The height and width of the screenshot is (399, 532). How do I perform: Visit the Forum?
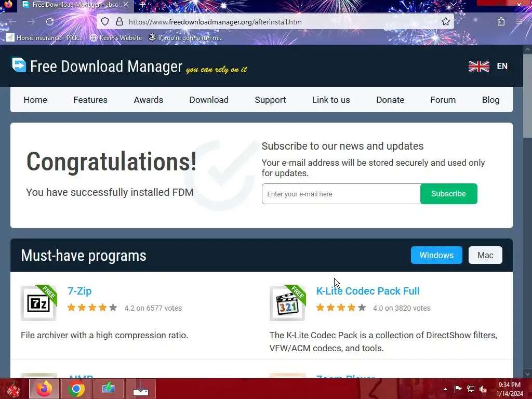click(x=443, y=100)
